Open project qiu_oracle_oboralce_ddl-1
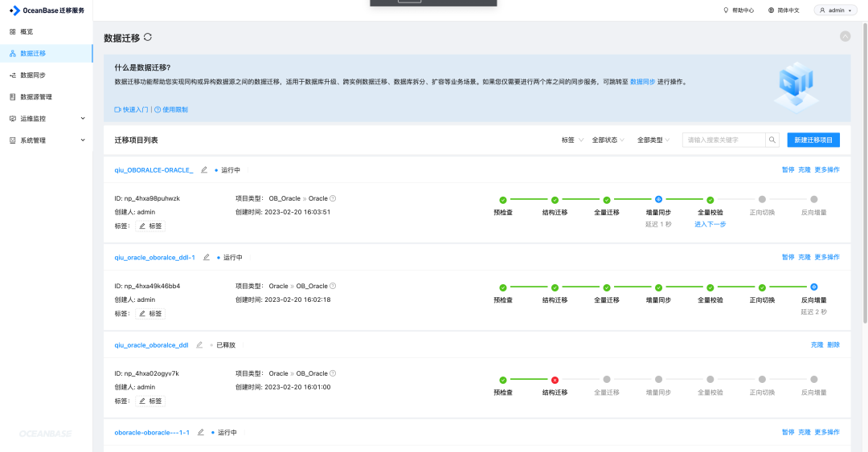This screenshot has height=452, width=868. (x=155, y=257)
